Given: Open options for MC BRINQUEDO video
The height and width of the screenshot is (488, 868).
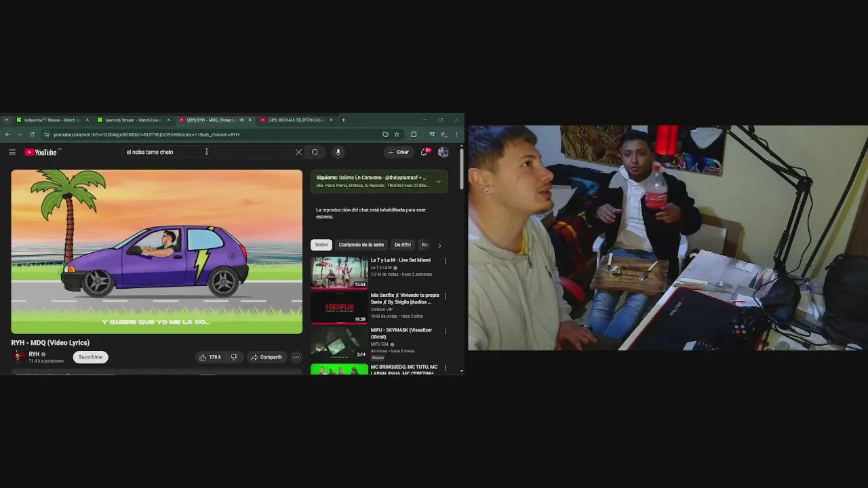Looking at the screenshot, I should (445, 367).
